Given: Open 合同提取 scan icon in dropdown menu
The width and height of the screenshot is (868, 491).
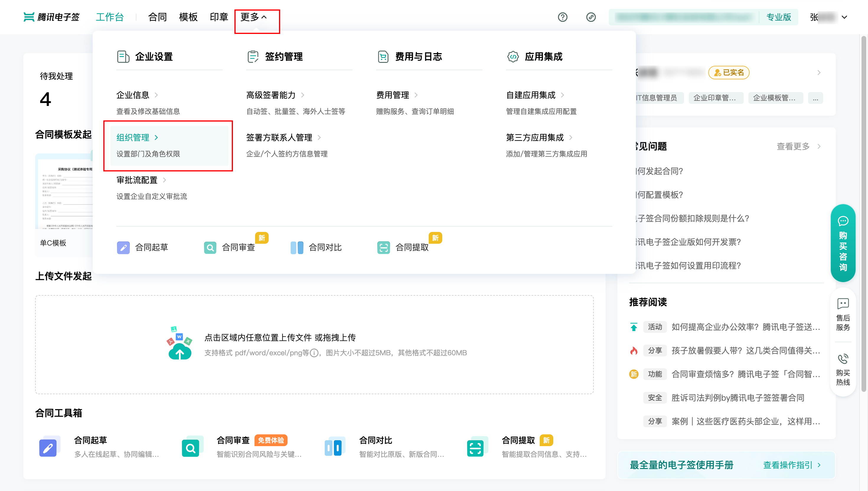Looking at the screenshot, I should click(x=383, y=248).
